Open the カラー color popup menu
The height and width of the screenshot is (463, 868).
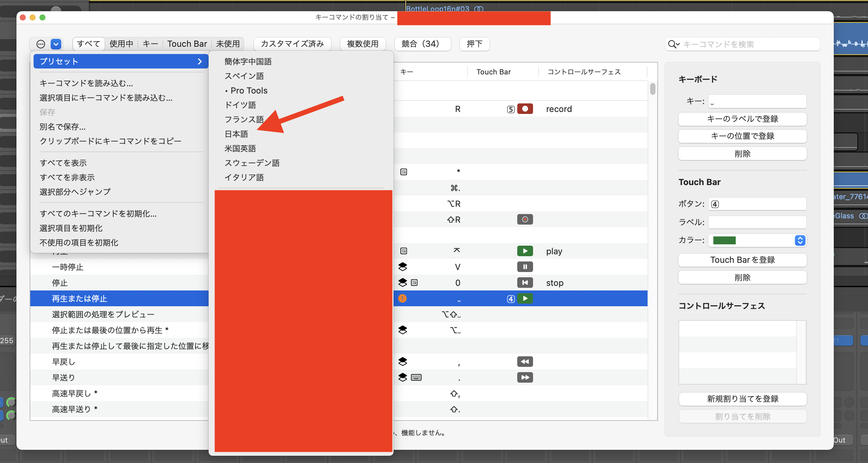point(757,240)
